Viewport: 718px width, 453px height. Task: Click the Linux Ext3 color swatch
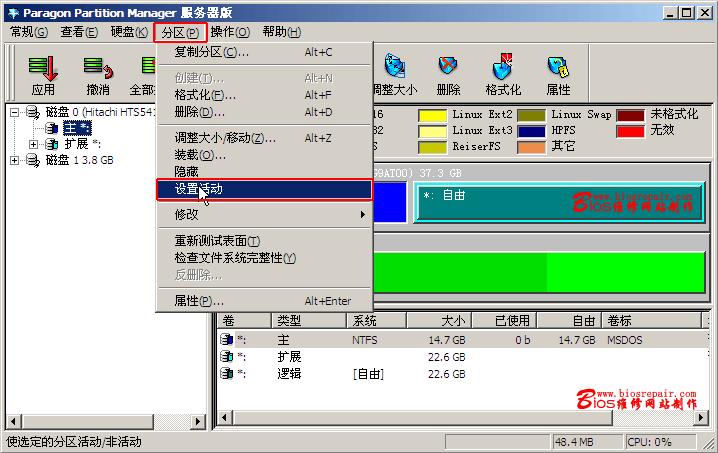click(432, 131)
